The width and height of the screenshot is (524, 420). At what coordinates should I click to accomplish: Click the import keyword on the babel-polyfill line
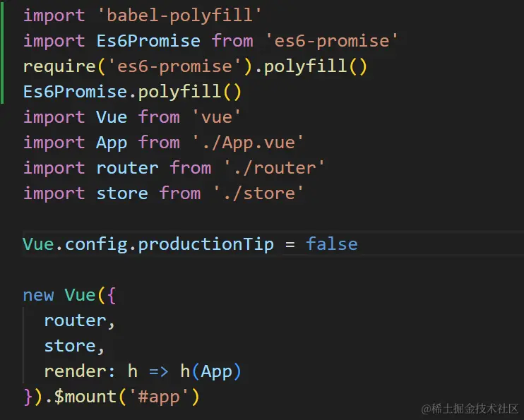[x=54, y=16]
